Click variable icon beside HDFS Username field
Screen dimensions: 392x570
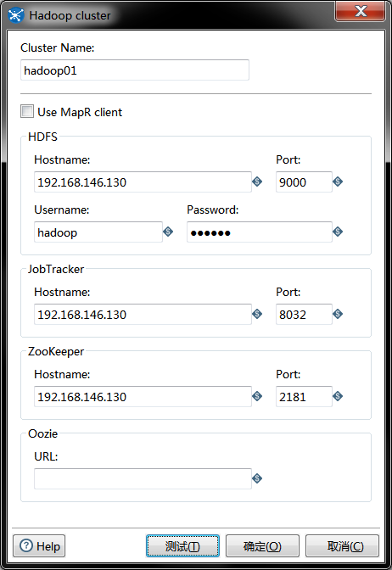click(168, 232)
